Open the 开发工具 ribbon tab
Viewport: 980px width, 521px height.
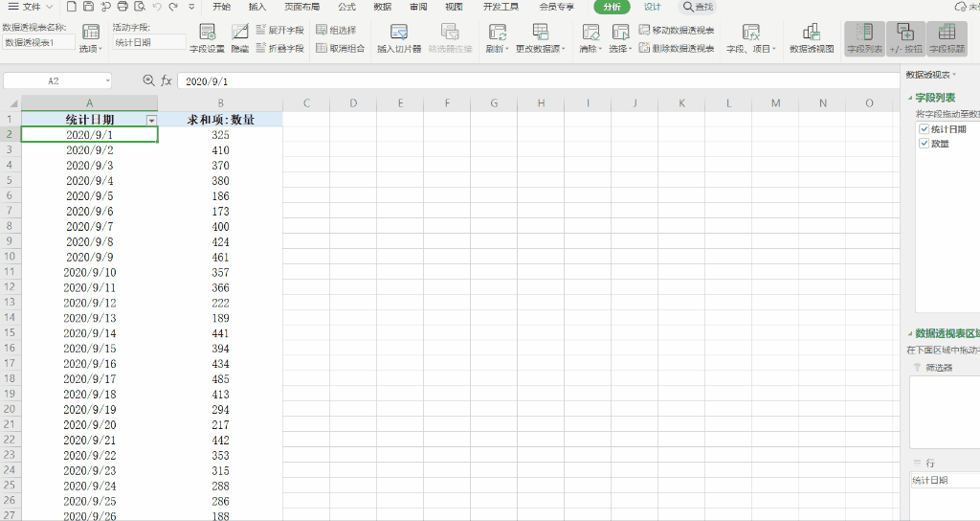[x=501, y=7]
